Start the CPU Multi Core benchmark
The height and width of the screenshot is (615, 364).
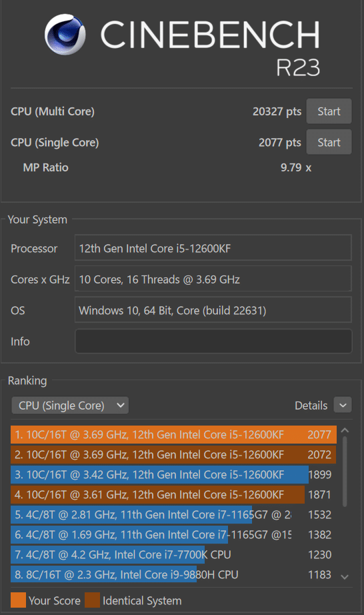(329, 111)
